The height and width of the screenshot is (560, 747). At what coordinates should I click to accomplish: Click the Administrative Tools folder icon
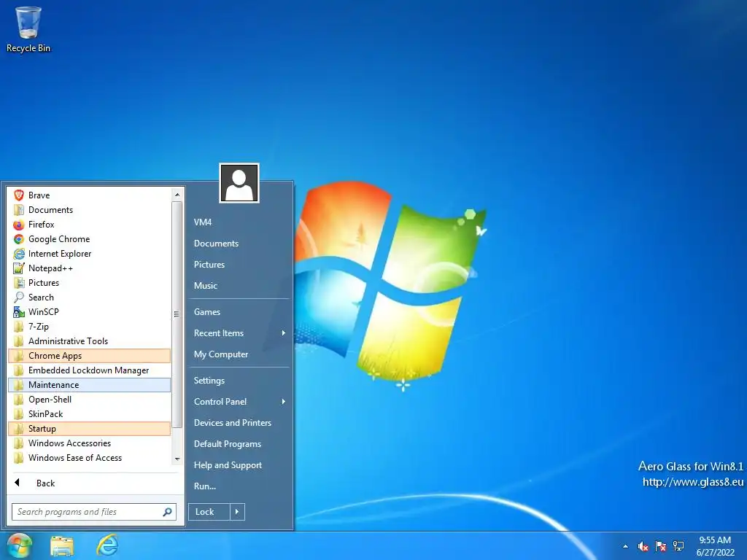coord(18,341)
